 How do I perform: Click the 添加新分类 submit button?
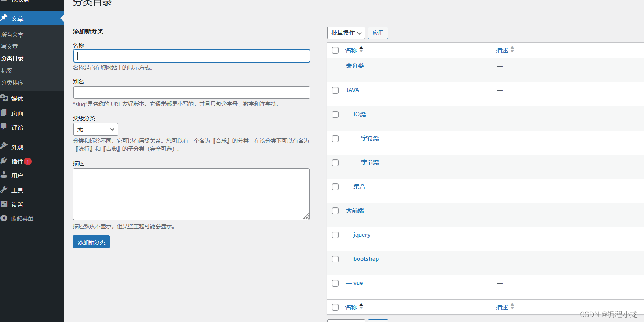[x=91, y=242]
